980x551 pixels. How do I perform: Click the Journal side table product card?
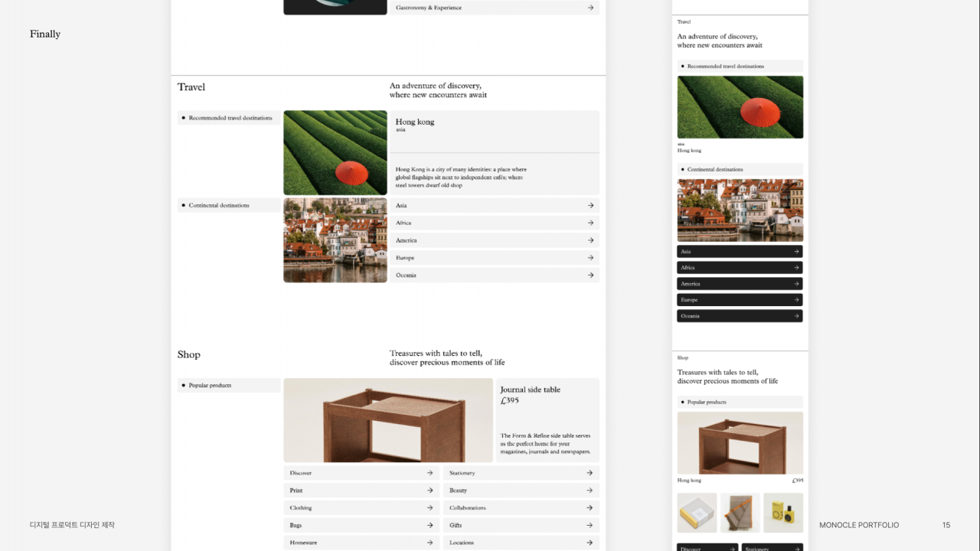[547, 419]
